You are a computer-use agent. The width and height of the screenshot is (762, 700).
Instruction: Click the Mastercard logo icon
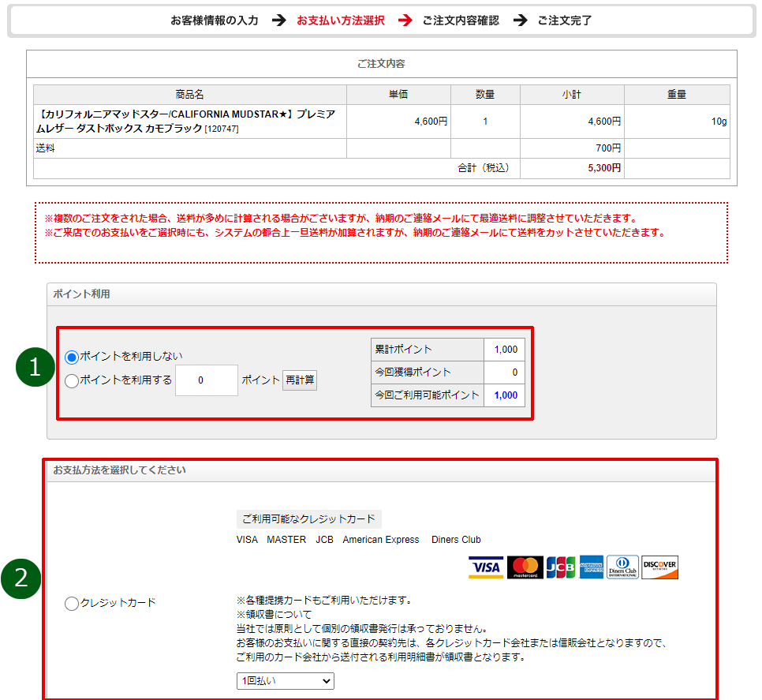tap(525, 567)
